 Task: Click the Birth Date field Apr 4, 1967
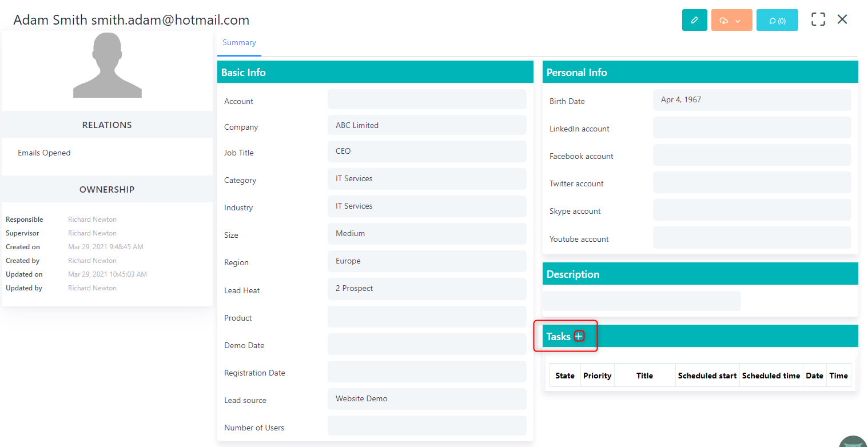[752, 100]
